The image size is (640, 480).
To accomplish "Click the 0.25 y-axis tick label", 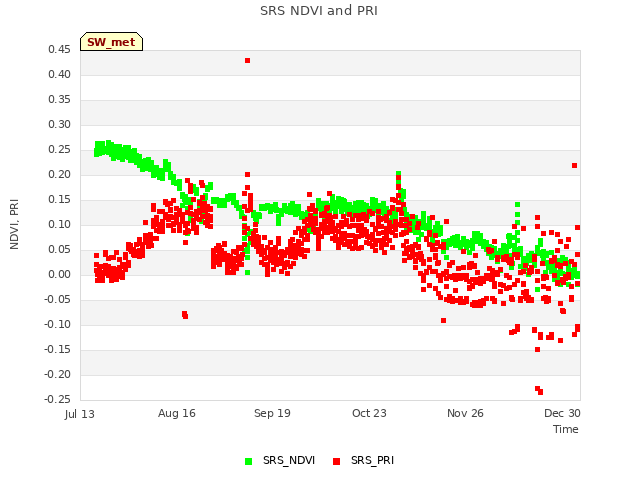I will pos(59,149).
